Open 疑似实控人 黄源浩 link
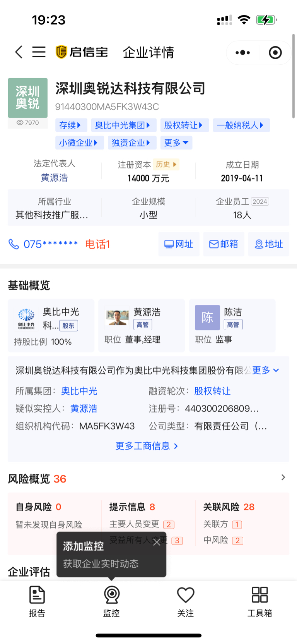This screenshot has width=297, height=644. pos(84,409)
